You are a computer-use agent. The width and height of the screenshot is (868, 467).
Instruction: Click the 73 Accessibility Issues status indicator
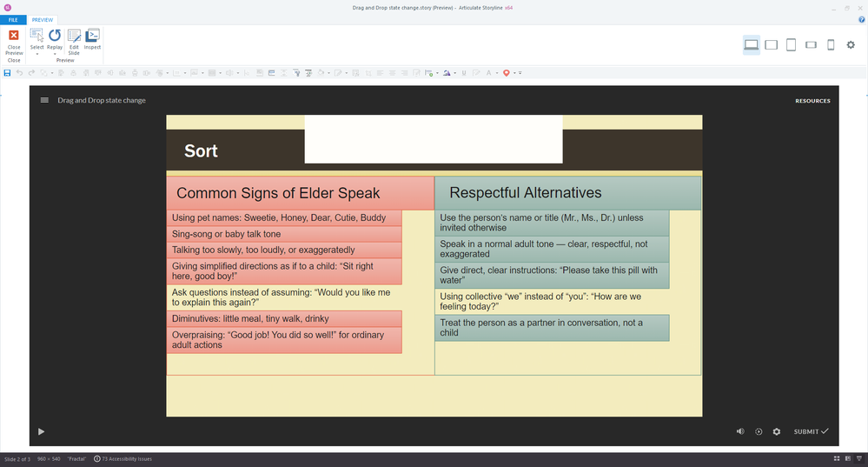coord(127,458)
